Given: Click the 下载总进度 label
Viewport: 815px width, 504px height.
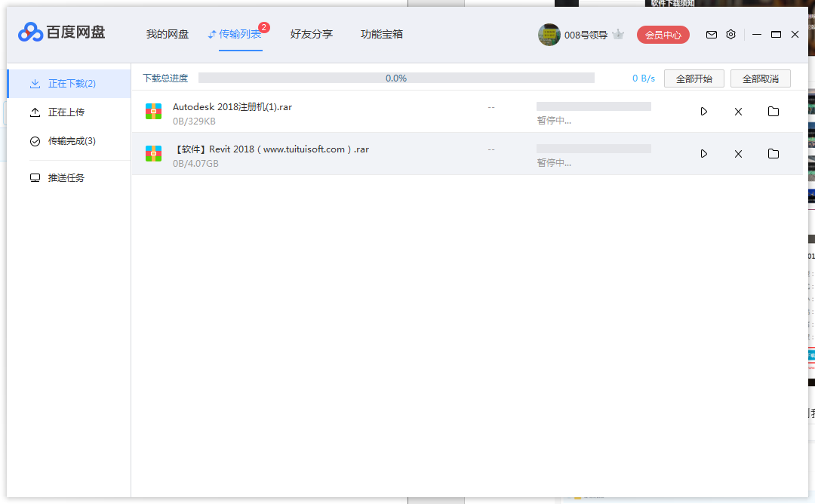Looking at the screenshot, I should [165, 78].
